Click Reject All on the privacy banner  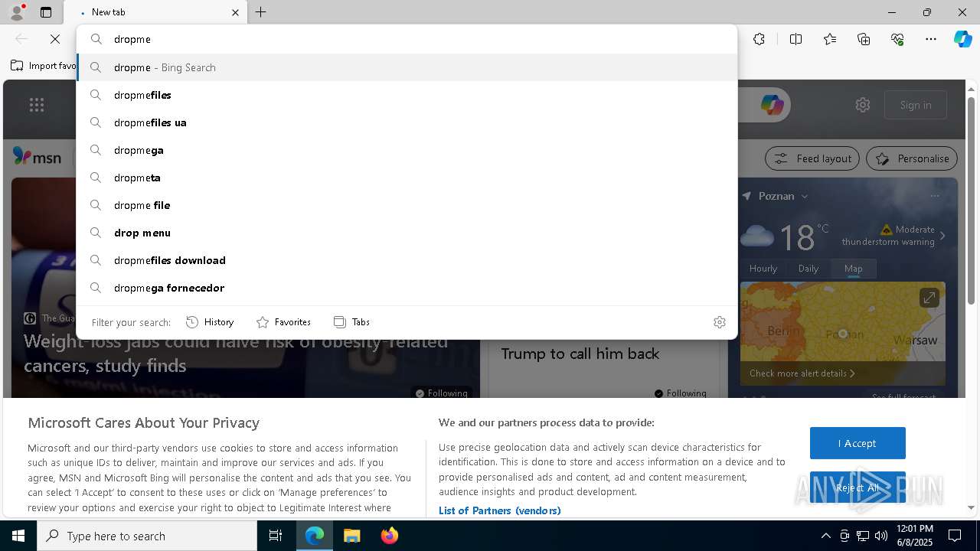coord(857,487)
